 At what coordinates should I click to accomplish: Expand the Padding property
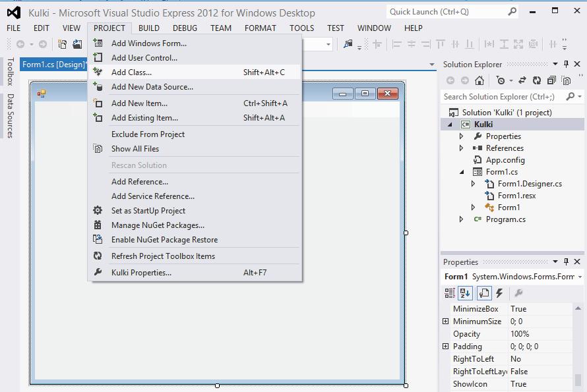(445, 347)
